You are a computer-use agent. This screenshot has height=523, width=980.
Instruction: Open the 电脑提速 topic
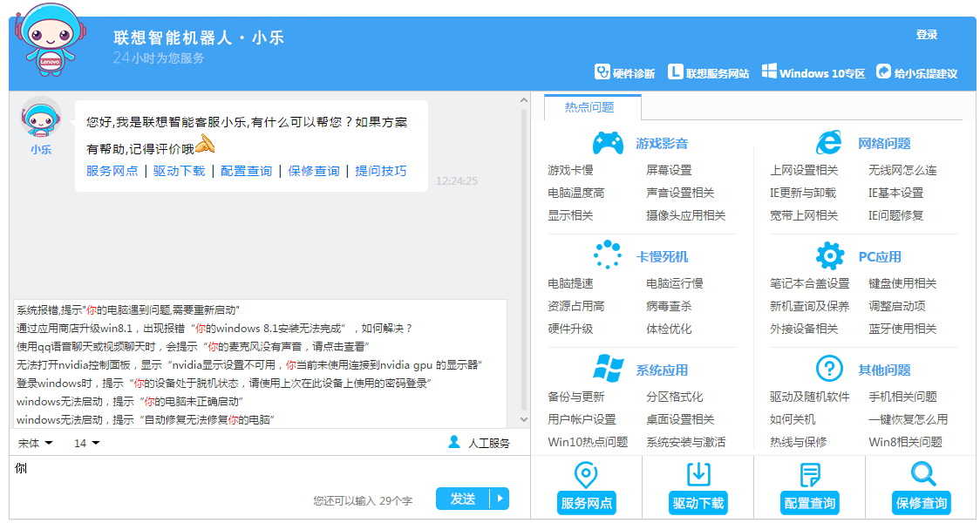[570, 283]
